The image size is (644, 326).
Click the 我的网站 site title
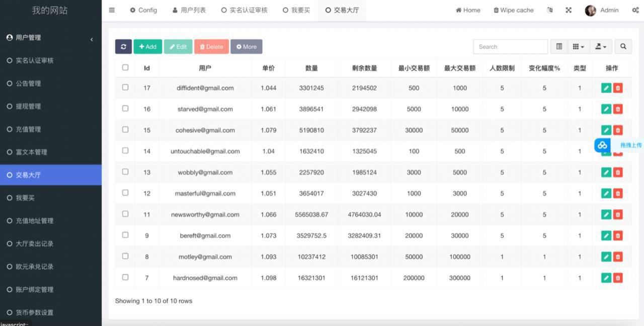(50, 11)
